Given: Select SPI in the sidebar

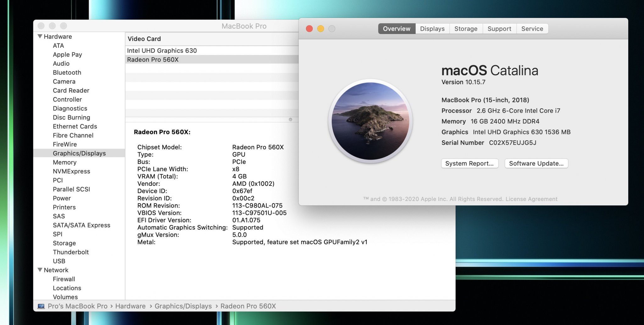Looking at the screenshot, I should click(x=58, y=234).
